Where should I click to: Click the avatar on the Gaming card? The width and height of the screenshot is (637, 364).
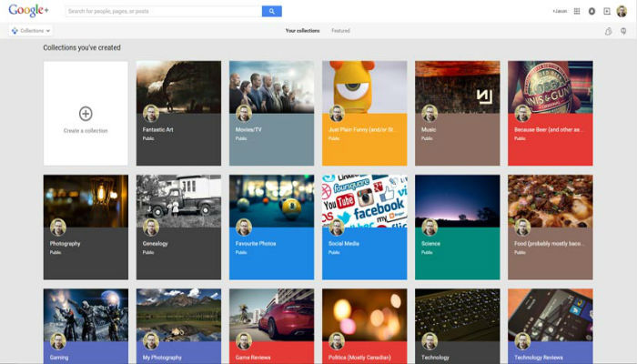click(x=58, y=341)
